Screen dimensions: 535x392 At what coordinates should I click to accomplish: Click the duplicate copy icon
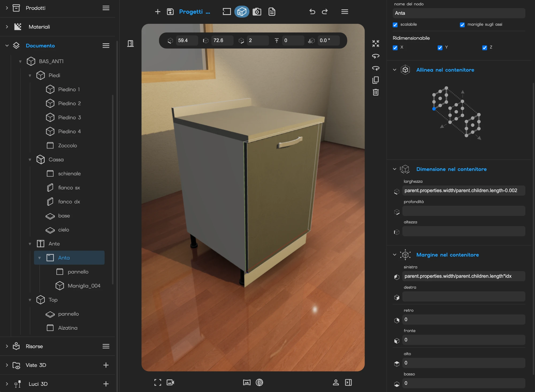tap(376, 80)
